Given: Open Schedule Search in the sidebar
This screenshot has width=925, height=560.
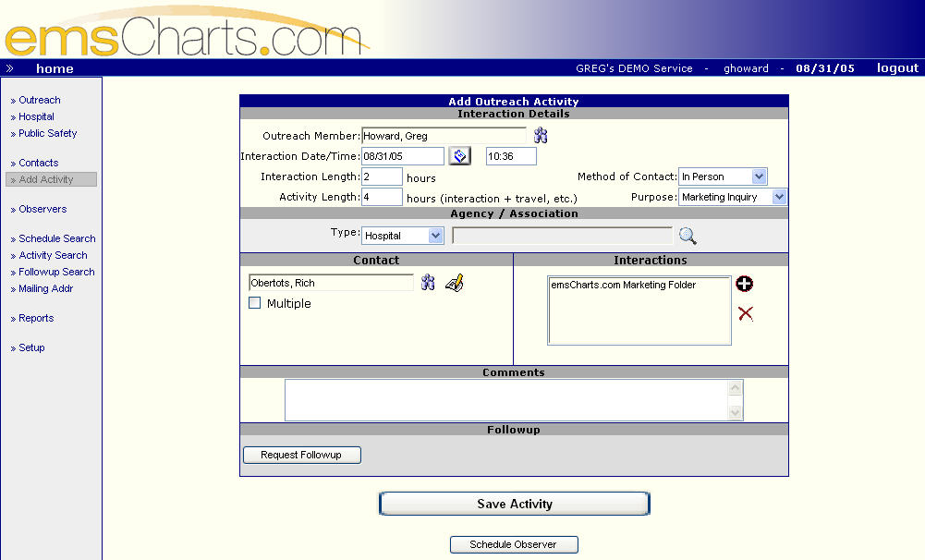Looking at the screenshot, I should point(56,238).
